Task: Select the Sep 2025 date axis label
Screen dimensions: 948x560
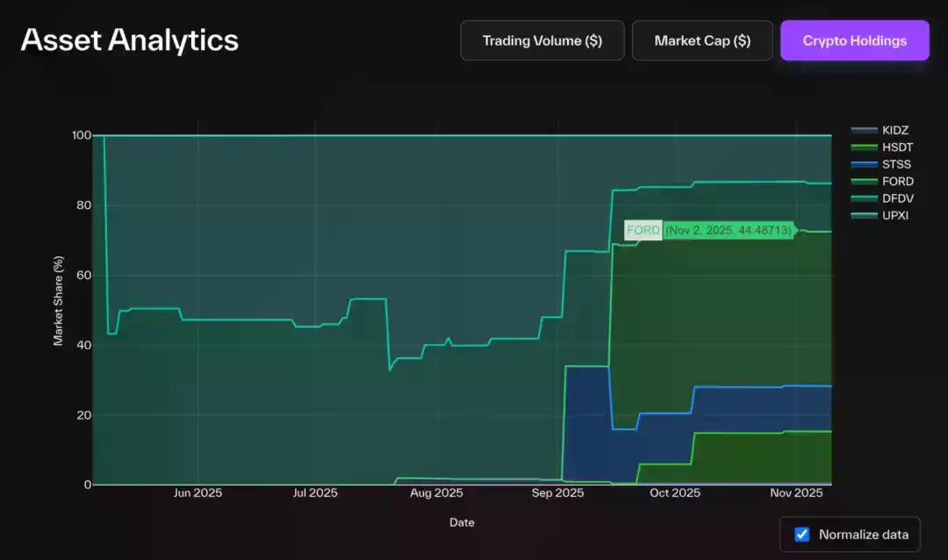Action: click(x=557, y=493)
